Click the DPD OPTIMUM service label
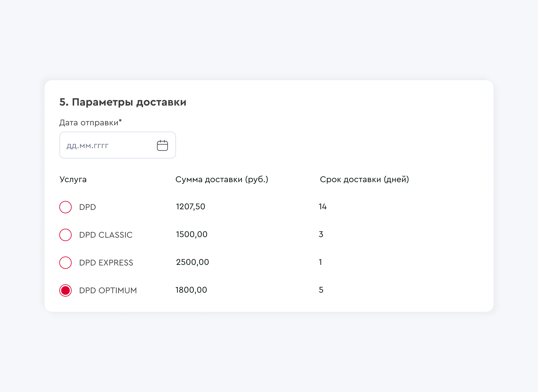 [108, 290]
